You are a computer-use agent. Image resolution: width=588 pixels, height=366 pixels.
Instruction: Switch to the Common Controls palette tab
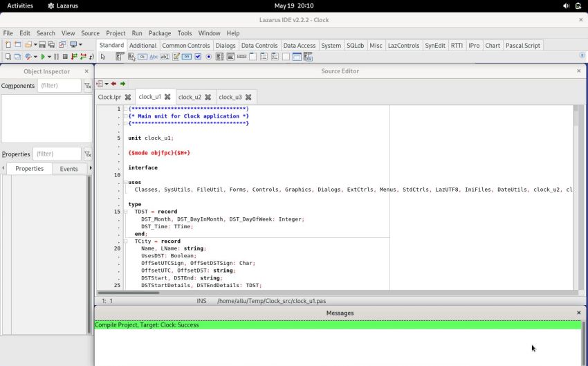pos(185,46)
